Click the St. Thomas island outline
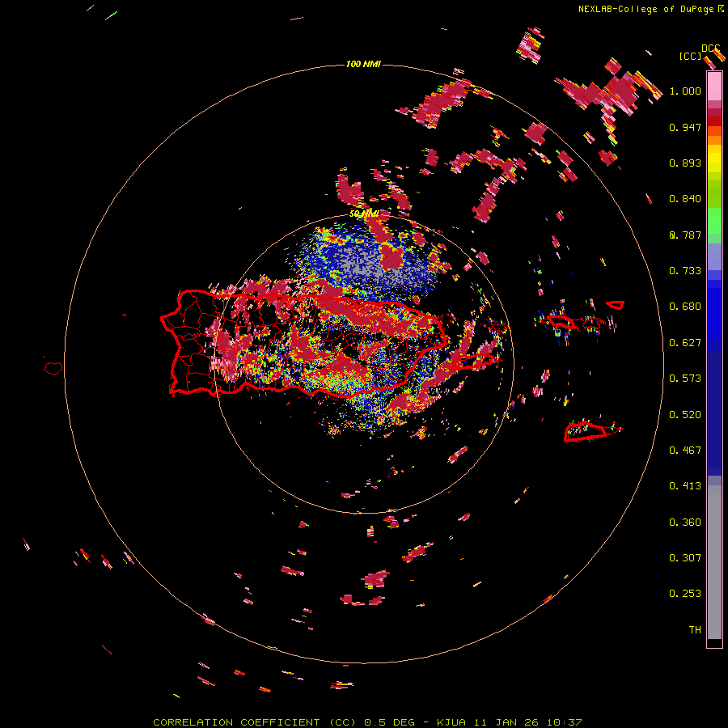Viewport: 728px width, 728px height. [x=562, y=322]
